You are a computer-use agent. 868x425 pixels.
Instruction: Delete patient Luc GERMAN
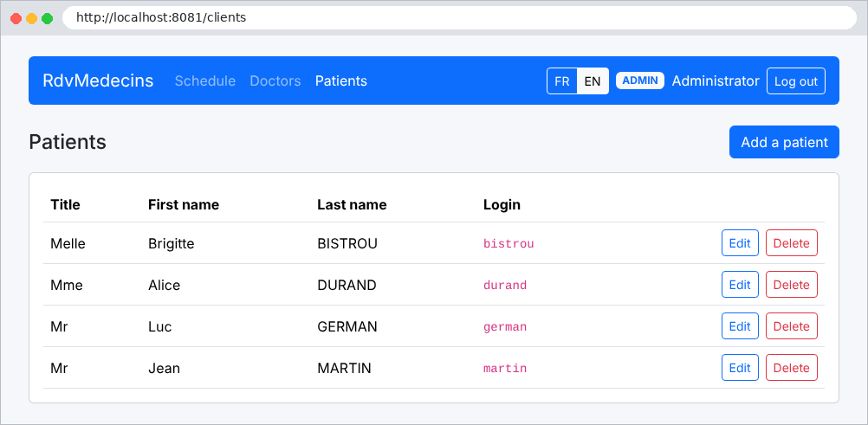(791, 326)
